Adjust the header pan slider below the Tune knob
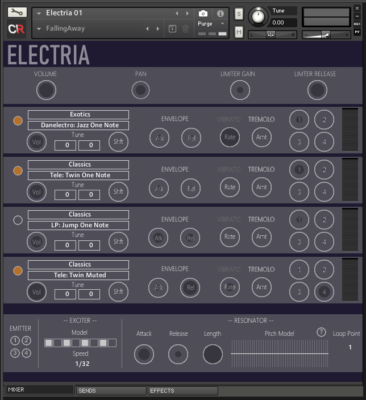 [x=272, y=34]
